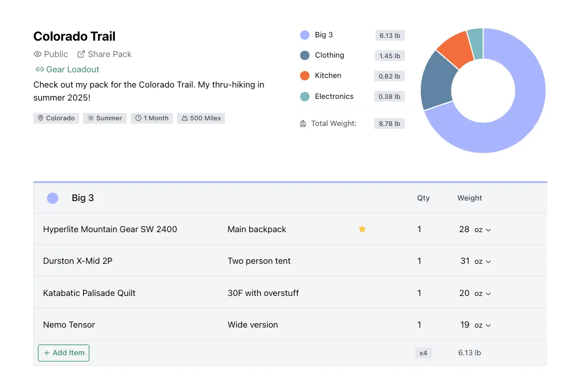Click the sun icon in Summer tag
This screenshot has width=583, height=392.
[90, 119]
